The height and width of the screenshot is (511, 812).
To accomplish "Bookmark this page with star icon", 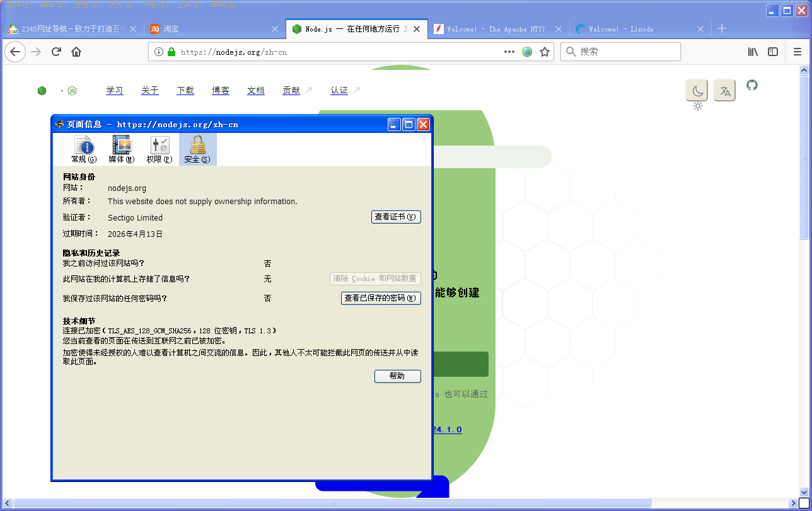I will click(545, 52).
